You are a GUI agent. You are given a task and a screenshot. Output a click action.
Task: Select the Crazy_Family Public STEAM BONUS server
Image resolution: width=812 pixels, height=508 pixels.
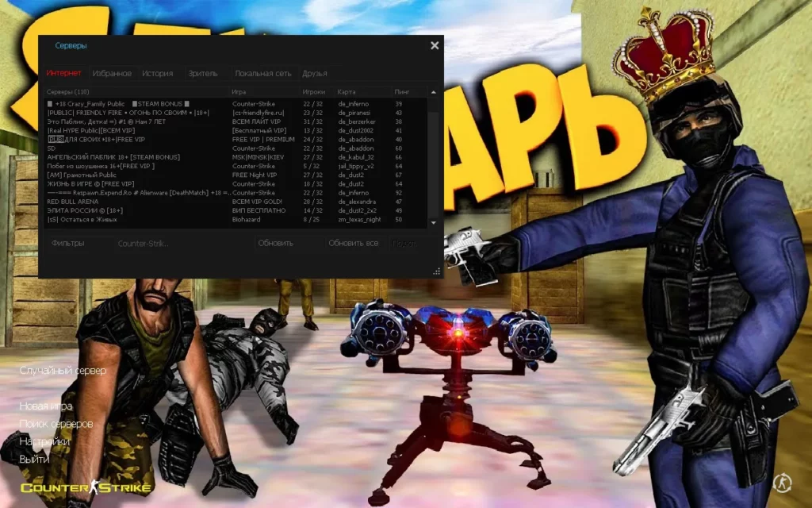pyautogui.click(x=236, y=104)
